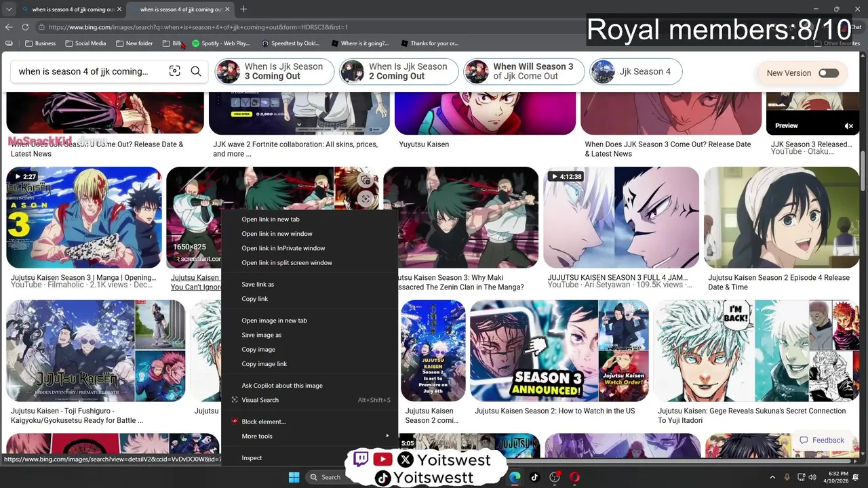Click the visual search camera icon in search box
This screenshot has height=488, width=868.
tap(174, 71)
